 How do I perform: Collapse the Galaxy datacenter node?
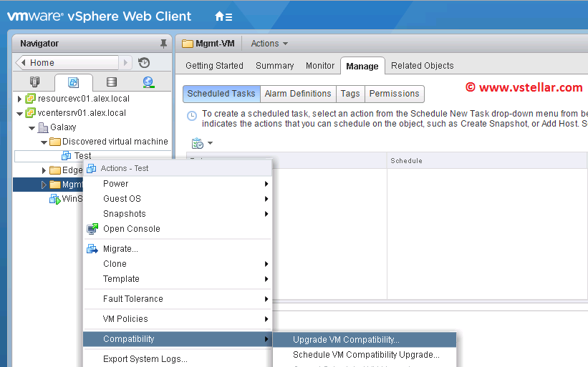tap(32, 127)
